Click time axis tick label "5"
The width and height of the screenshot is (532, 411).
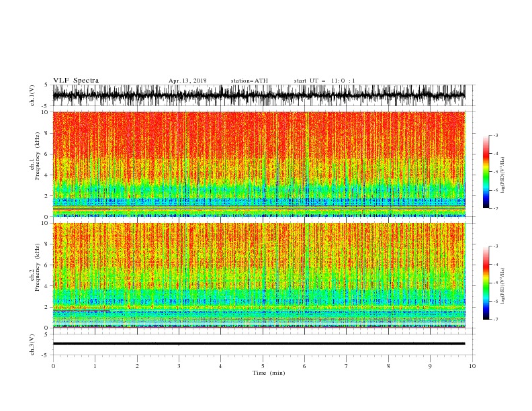263,366
